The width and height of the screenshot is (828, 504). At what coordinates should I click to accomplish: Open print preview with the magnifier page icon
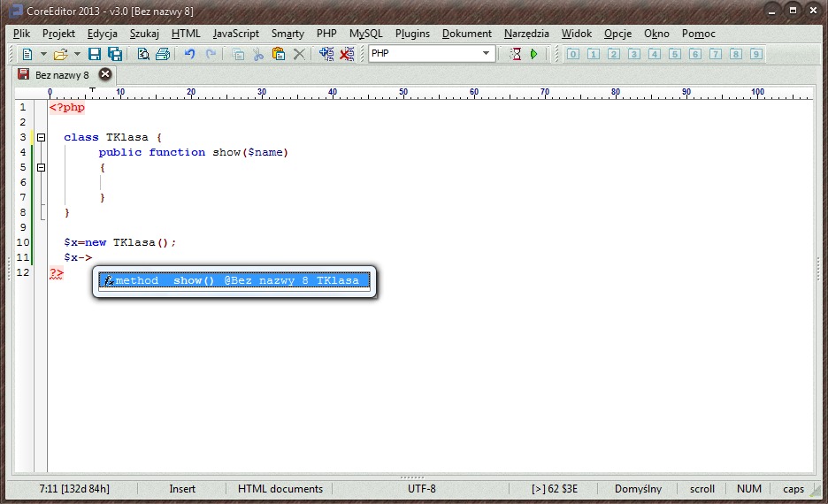tap(143, 54)
